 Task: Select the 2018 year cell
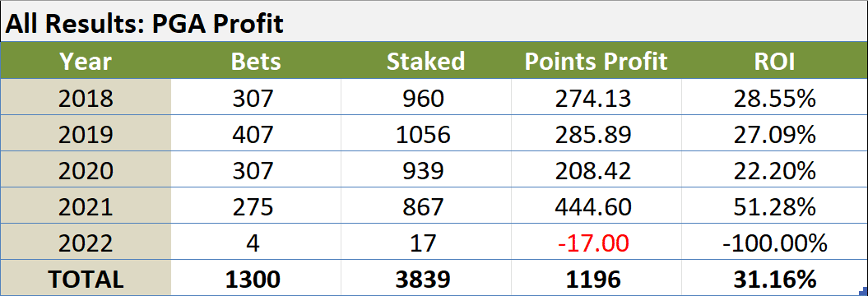[x=86, y=99]
